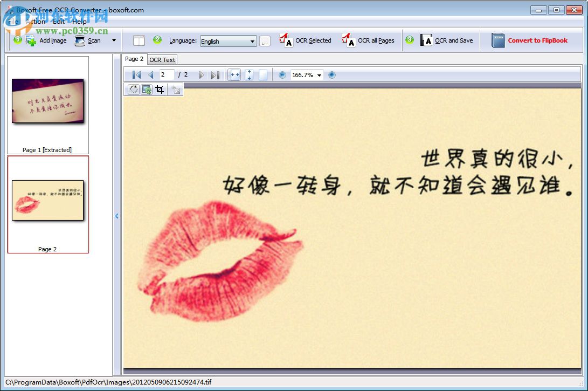Toggle full page view mode
The image size is (588, 391).
coord(262,74)
